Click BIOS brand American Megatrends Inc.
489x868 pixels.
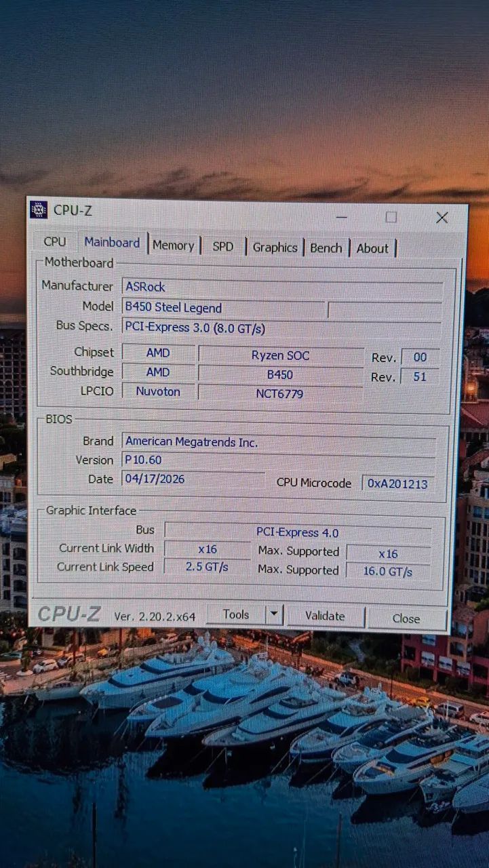click(x=279, y=442)
